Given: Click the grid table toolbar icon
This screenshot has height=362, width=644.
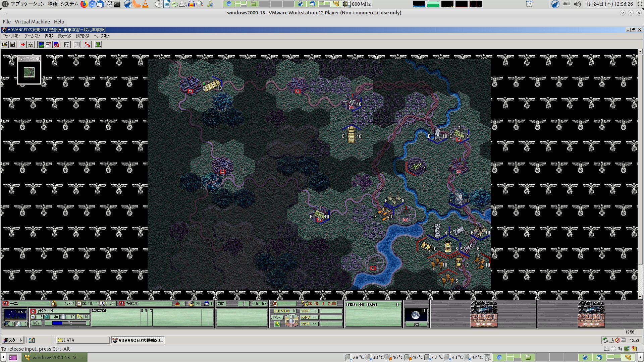Looking at the screenshot, I should click(67, 45).
